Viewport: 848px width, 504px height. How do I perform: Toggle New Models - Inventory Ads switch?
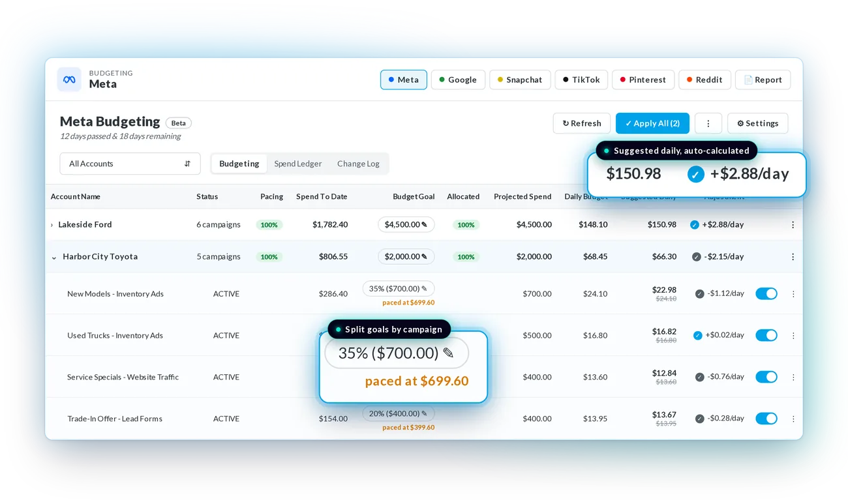[766, 294]
